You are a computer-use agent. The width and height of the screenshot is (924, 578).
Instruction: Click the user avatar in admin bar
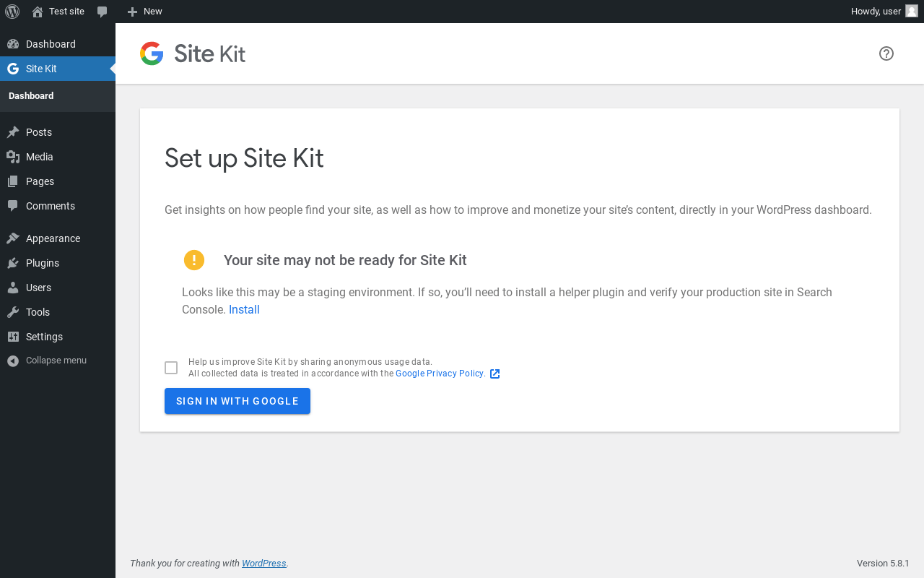(x=912, y=12)
